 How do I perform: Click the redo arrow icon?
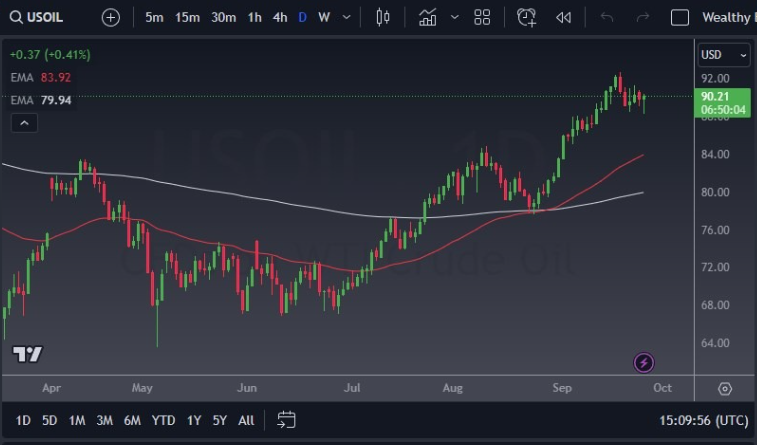pyautogui.click(x=642, y=17)
